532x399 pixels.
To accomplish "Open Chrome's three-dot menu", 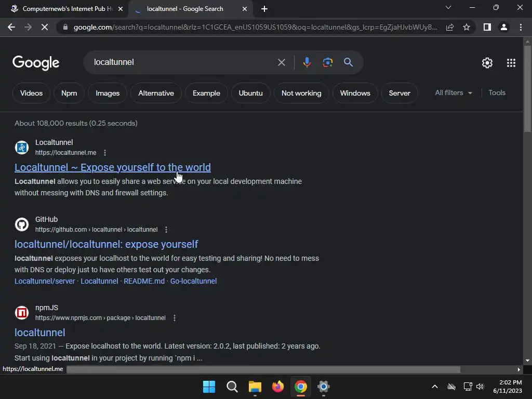I will 521,27.
